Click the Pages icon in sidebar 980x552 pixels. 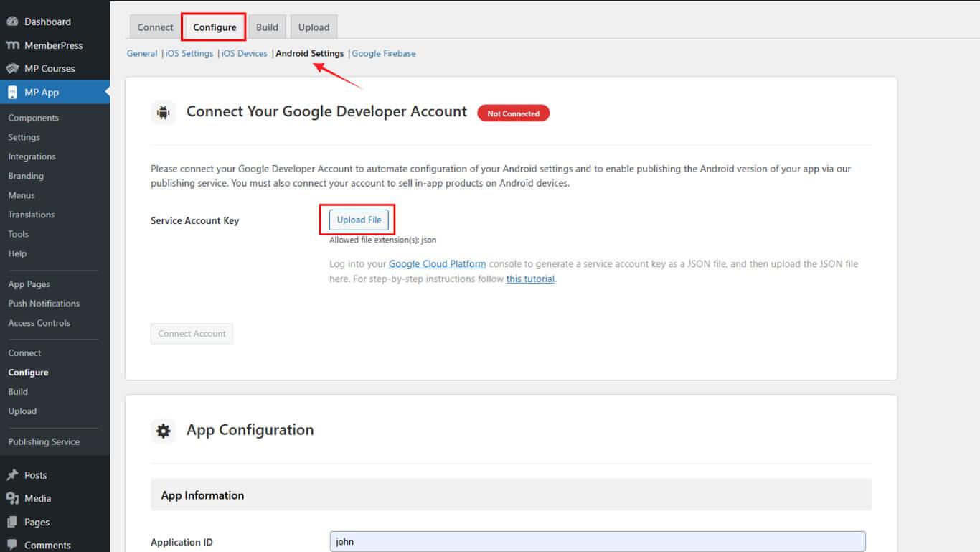point(12,522)
